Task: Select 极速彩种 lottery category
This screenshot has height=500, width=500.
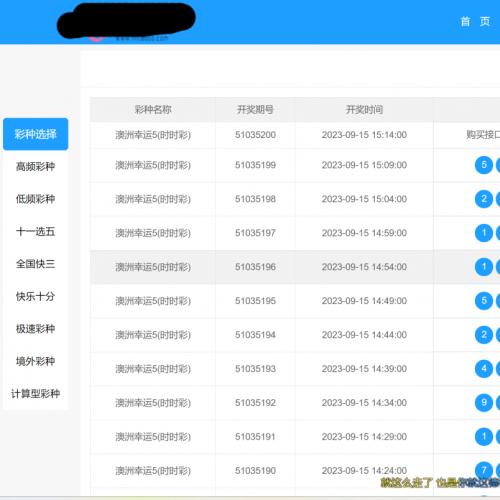Action: 36,329
